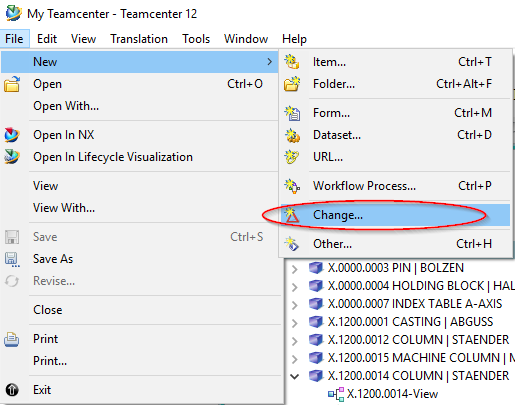Image resolution: width=515 pixels, height=405 pixels.
Task: Click the New Folder icon
Action: coord(292,84)
